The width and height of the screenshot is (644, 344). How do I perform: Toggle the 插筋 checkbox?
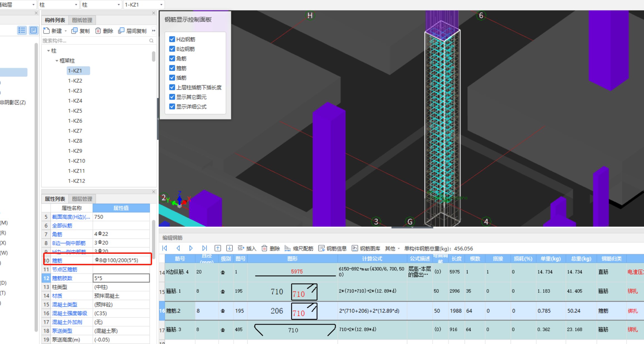[x=172, y=78]
